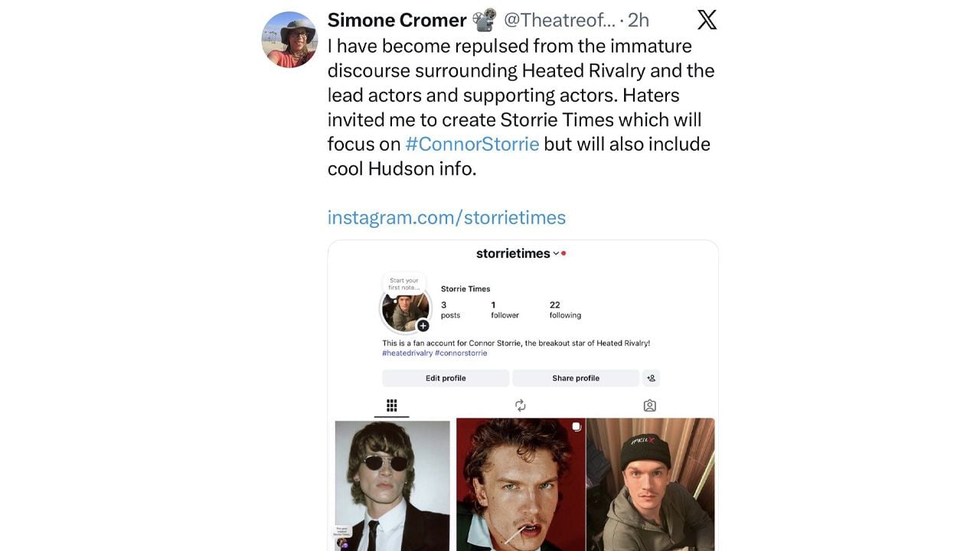The height and width of the screenshot is (551, 980).
Task: Expand the storrietimes account switcher chevron
Action: click(x=556, y=254)
